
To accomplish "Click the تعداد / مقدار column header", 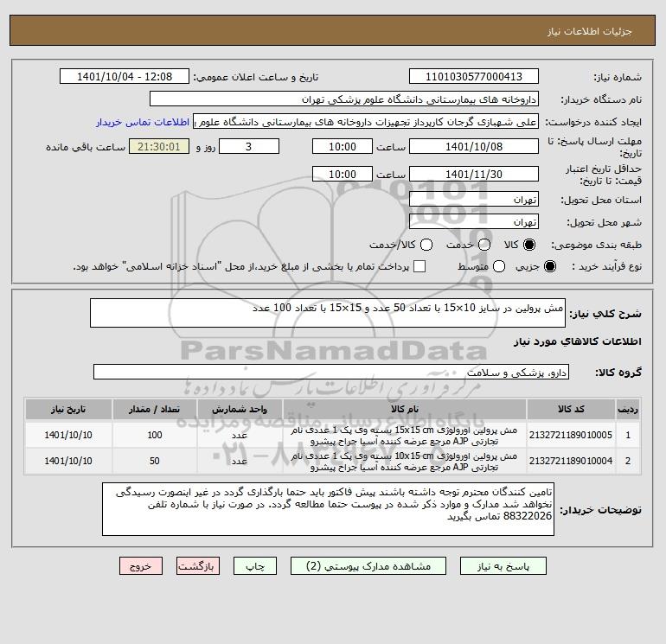I will 155,409.
